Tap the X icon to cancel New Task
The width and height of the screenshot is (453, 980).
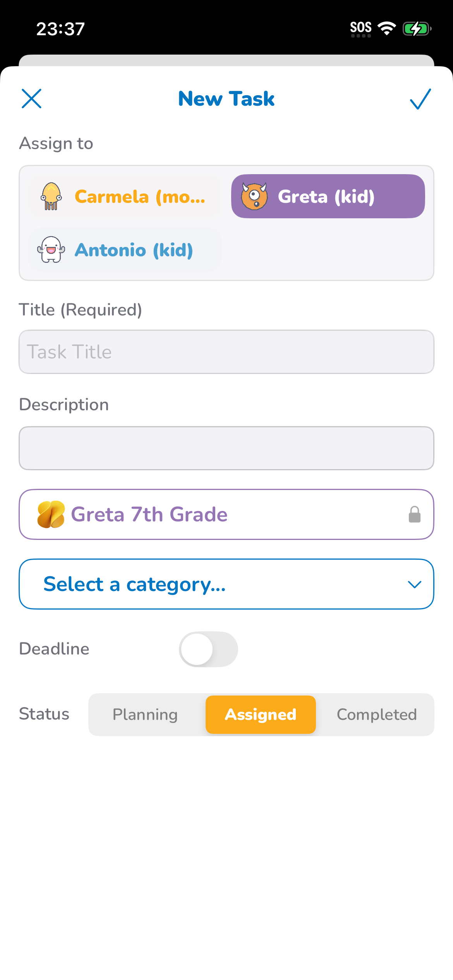pos(31,99)
